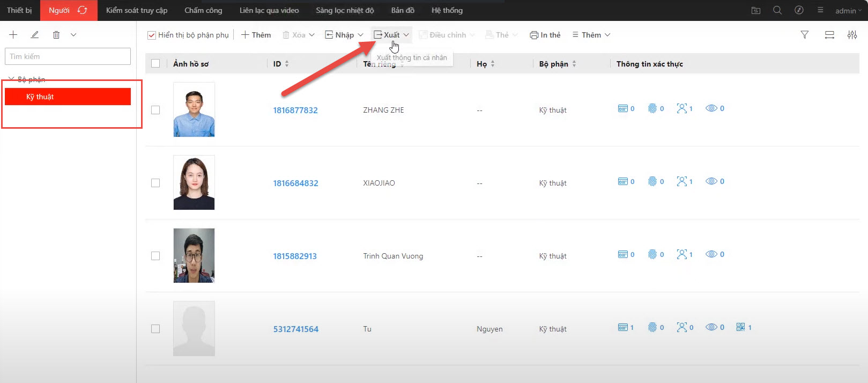The height and width of the screenshot is (383, 868).
Task: Open the filter funnel icon
Action: [804, 35]
